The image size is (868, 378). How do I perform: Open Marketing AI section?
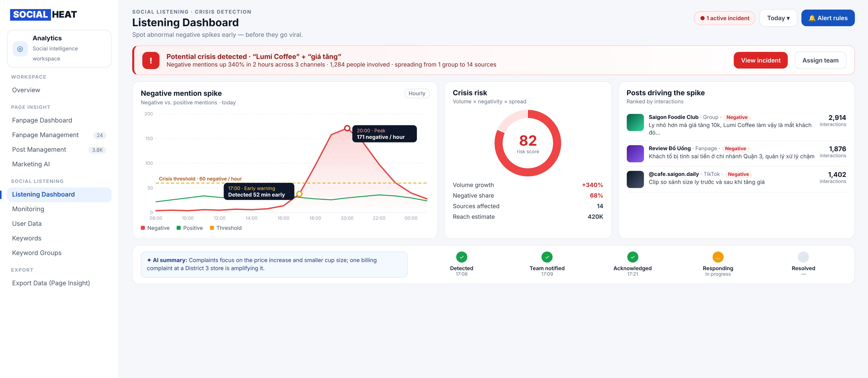coord(59,164)
